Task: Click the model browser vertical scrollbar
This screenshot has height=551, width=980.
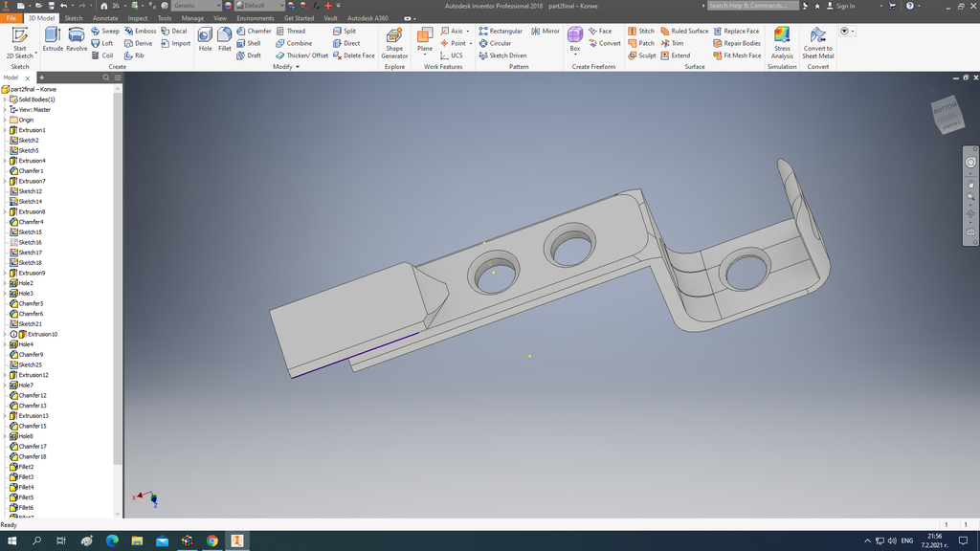Action: point(118,278)
